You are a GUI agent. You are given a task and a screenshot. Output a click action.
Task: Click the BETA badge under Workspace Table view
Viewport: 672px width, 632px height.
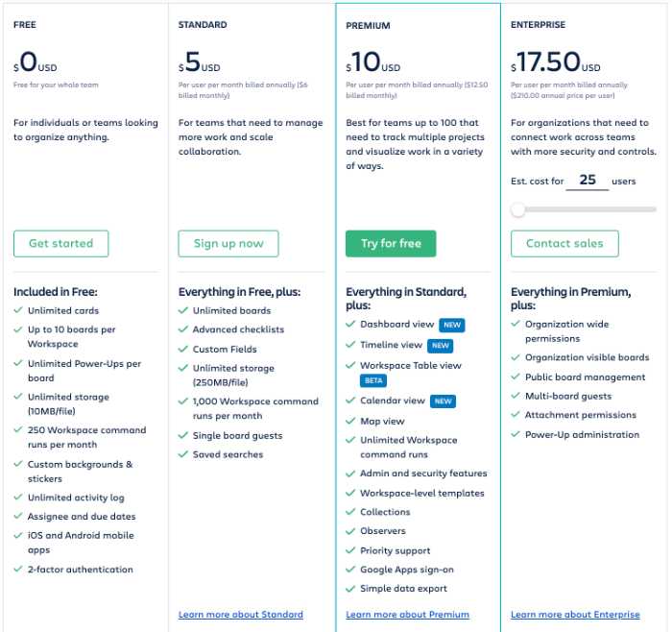coord(373,380)
